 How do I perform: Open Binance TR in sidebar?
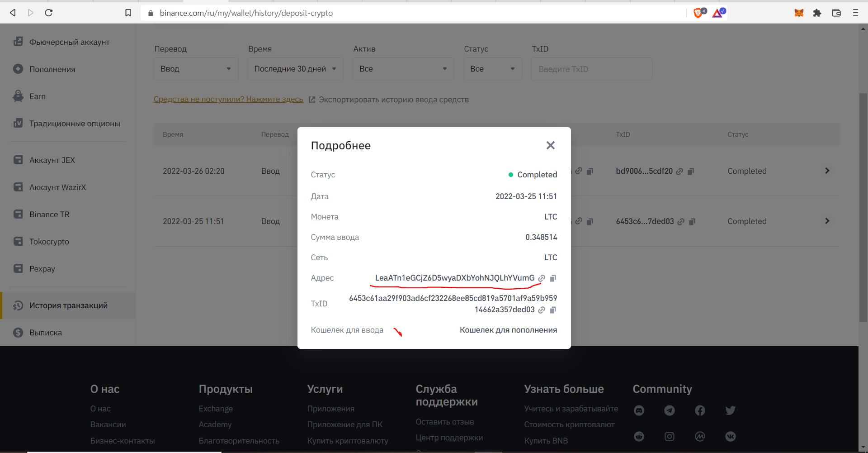point(68,215)
